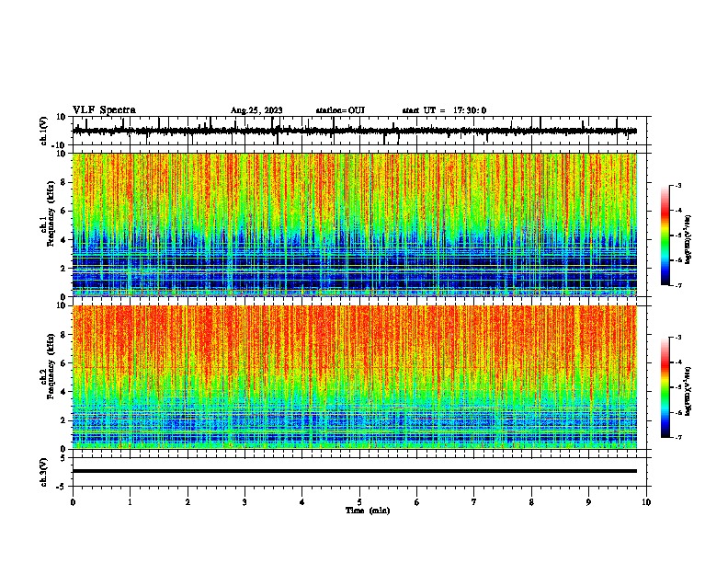The image size is (728, 563).
Task: Click the "Time (min)" axis label
Action: [x=368, y=511]
